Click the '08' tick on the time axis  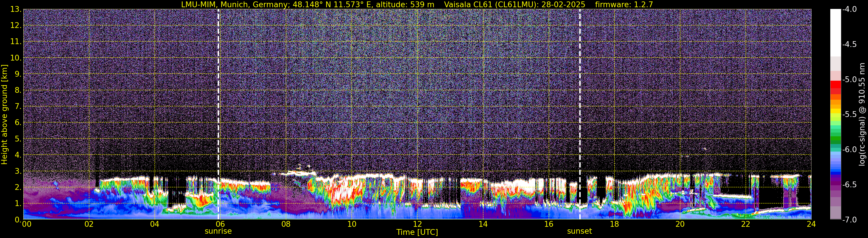click(x=286, y=224)
